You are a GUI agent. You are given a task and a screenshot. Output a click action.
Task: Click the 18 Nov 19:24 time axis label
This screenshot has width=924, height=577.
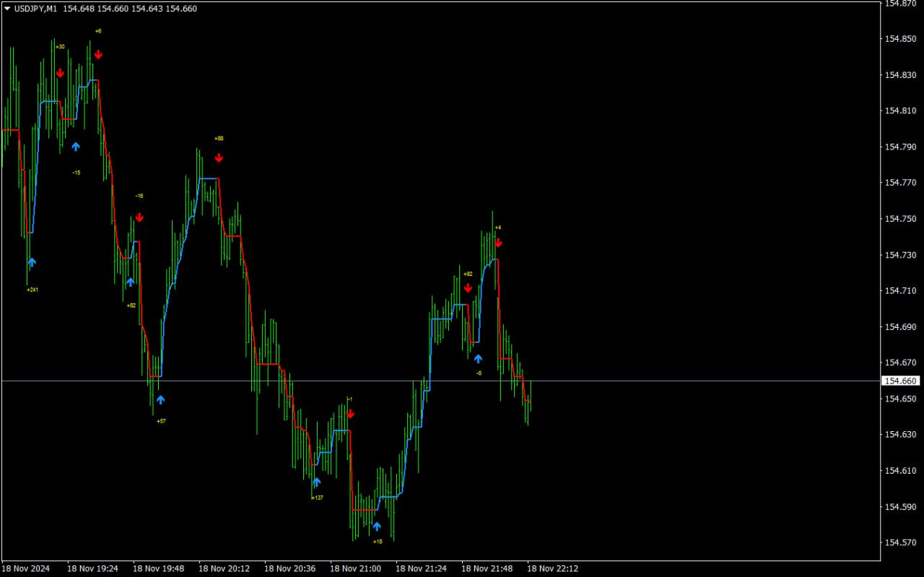click(x=92, y=568)
